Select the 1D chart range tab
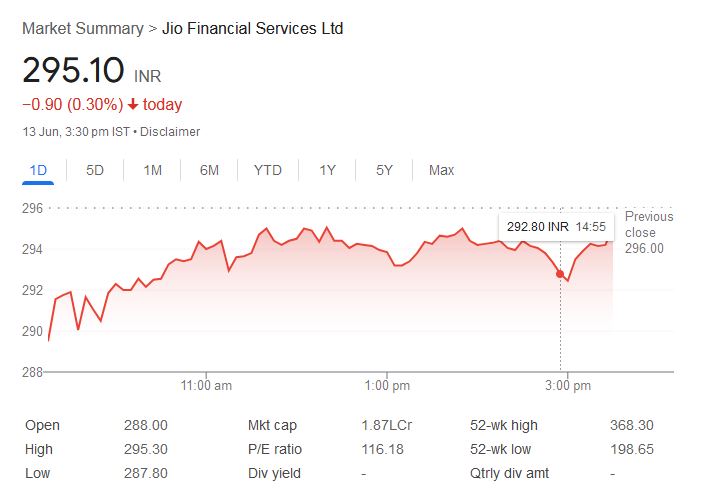The image size is (725, 503). pos(38,170)
